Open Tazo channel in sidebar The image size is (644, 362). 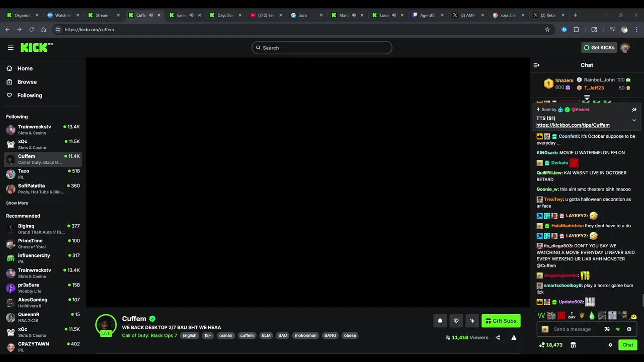coord(43,174)
